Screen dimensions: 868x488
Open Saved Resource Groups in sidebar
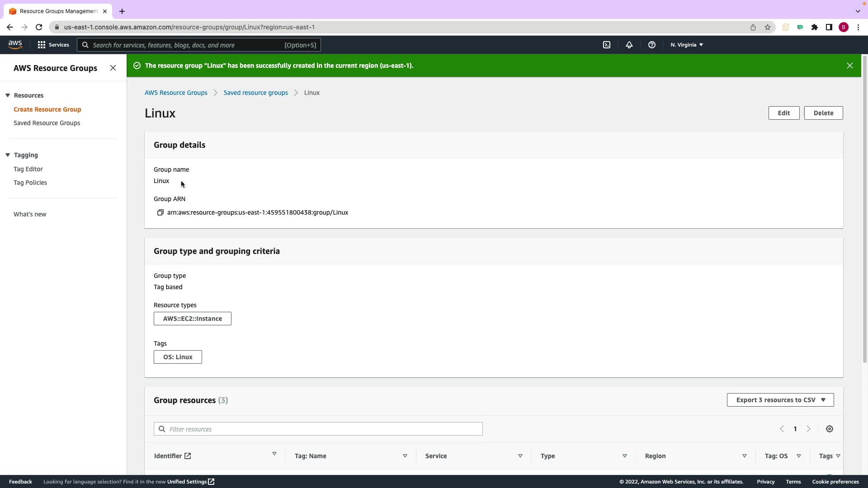(x=47, y=123)
